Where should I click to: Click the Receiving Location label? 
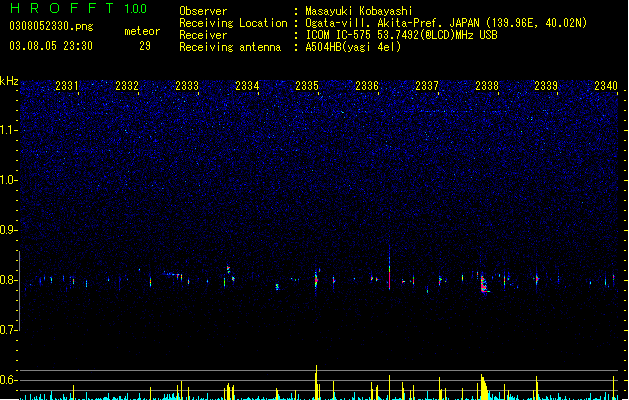[x=233, y=23]
